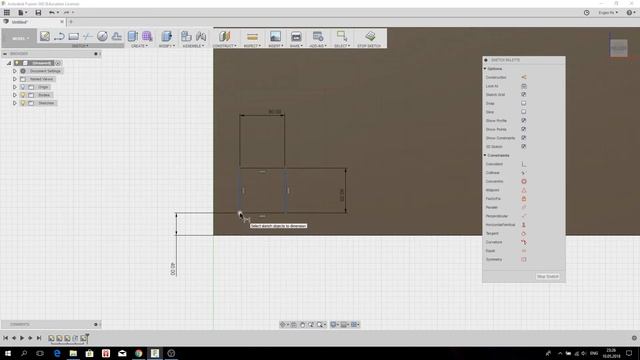Screen dimensions: 640x360
Task: Expand the Document Settings tree node
Action: (15, 71)
